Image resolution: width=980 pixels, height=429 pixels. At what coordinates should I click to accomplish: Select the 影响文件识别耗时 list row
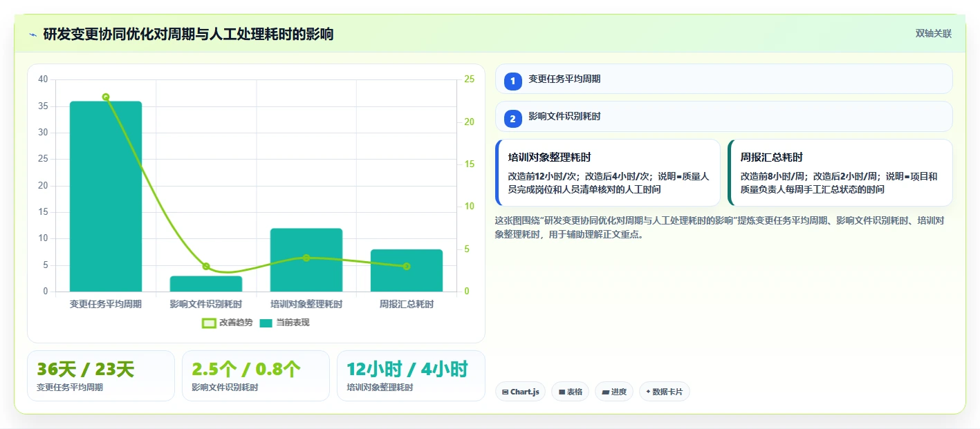(x=724, y=116)
